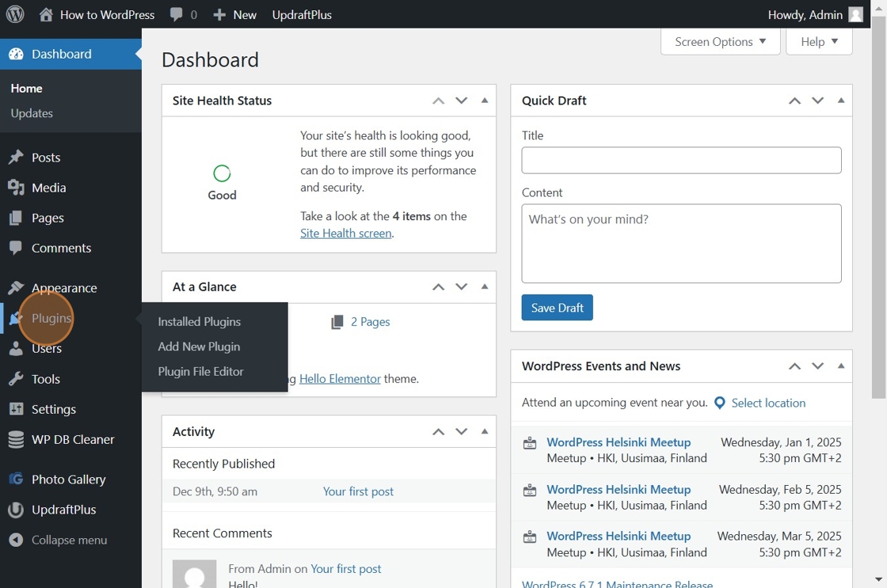Click the Pages icon in sidebar
This screenshot has width=887, height=588.
point(16,218)
